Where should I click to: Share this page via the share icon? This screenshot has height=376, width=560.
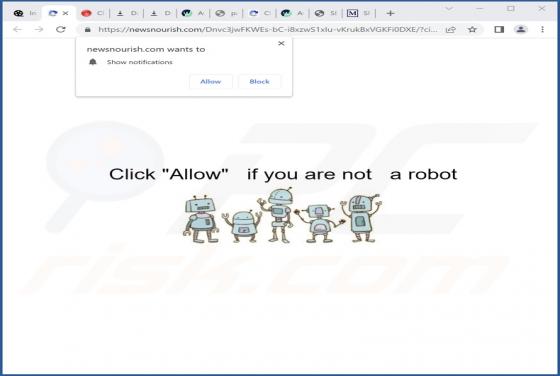[x=451, y=30]
